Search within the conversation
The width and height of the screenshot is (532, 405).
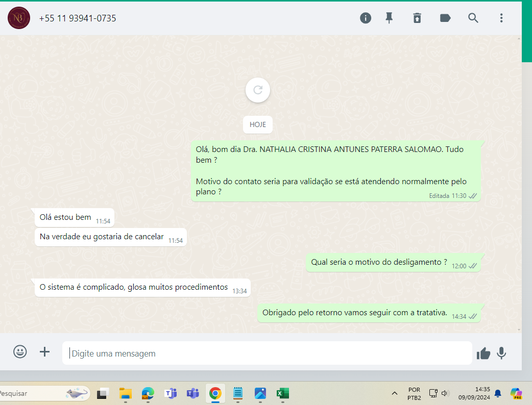tap(473, 18)
